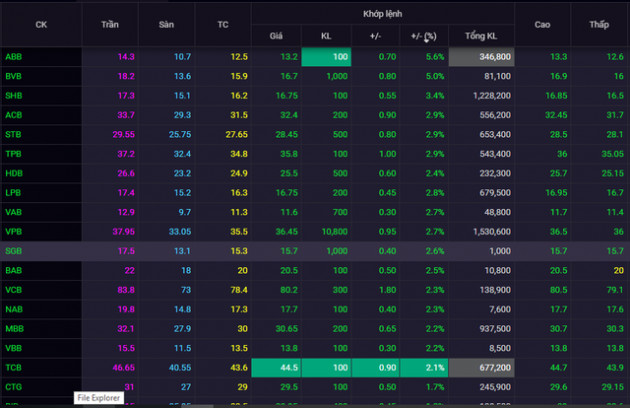
Task: Select the VAB stock ticker
Action: click(x=13, y=212)
